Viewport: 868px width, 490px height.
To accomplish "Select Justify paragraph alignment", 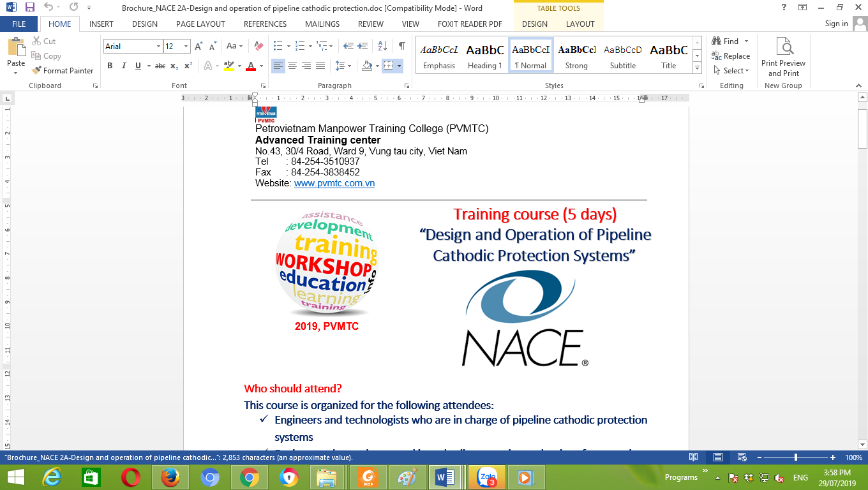I will pos(320,66).
